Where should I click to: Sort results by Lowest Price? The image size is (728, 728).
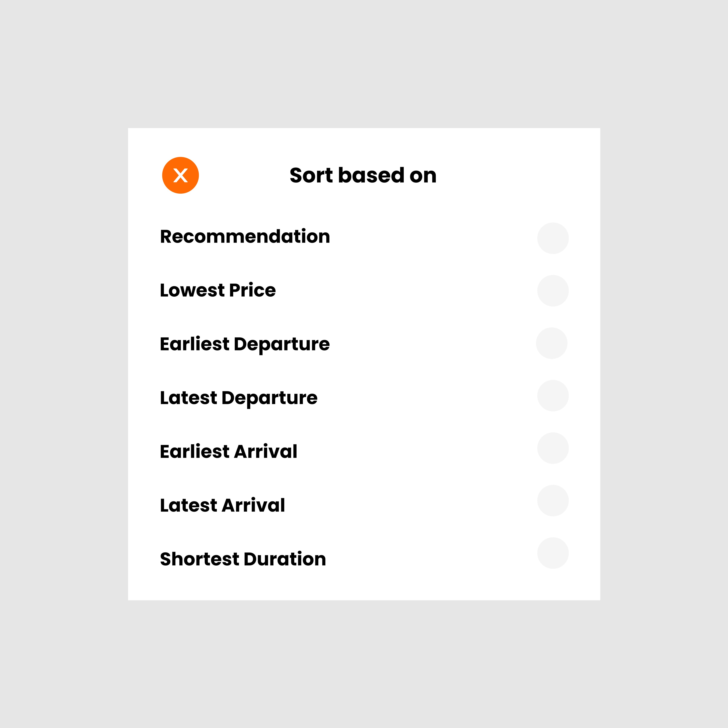[x=218, y=290]
